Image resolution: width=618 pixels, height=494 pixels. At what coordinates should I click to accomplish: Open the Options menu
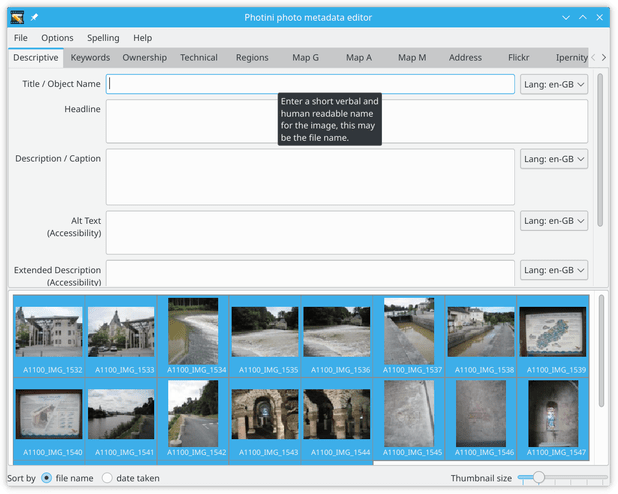[57, 38]
